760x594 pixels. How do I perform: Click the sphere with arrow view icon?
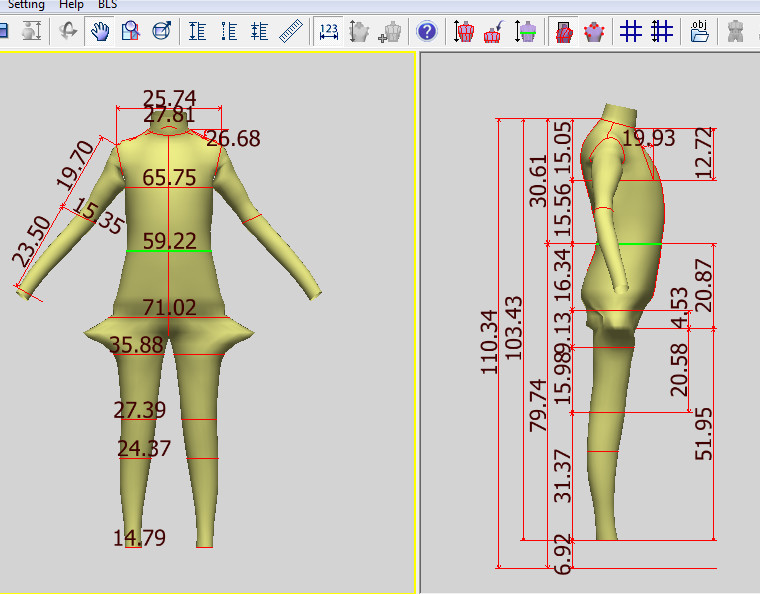point(161,32)
